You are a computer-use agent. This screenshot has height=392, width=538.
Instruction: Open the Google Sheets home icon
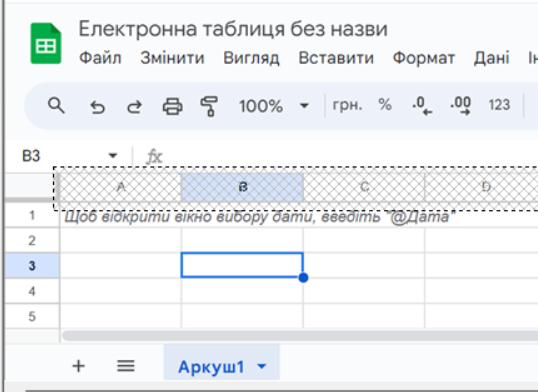[x=46, y=43]
